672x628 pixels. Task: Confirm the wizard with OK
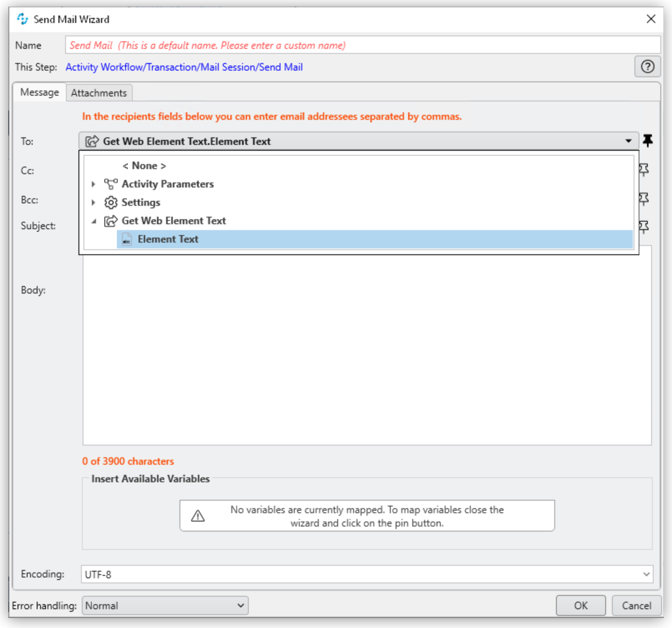pos(580,605)
